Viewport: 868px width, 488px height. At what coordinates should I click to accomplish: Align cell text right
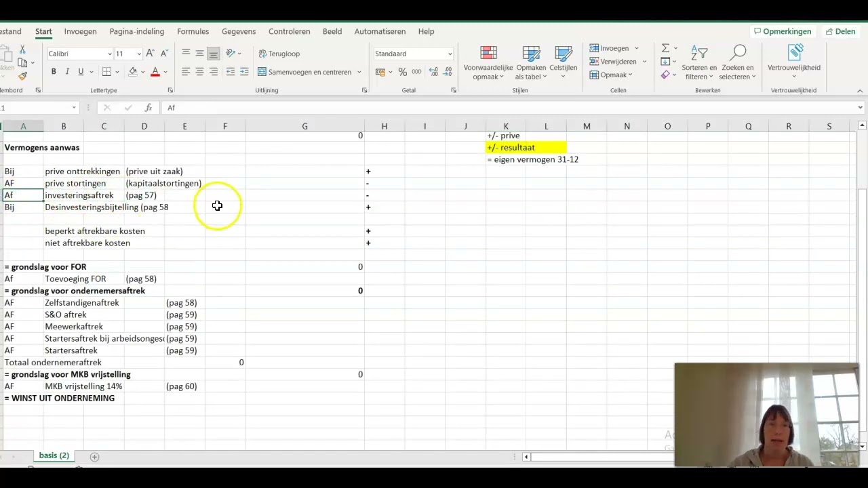214,72
